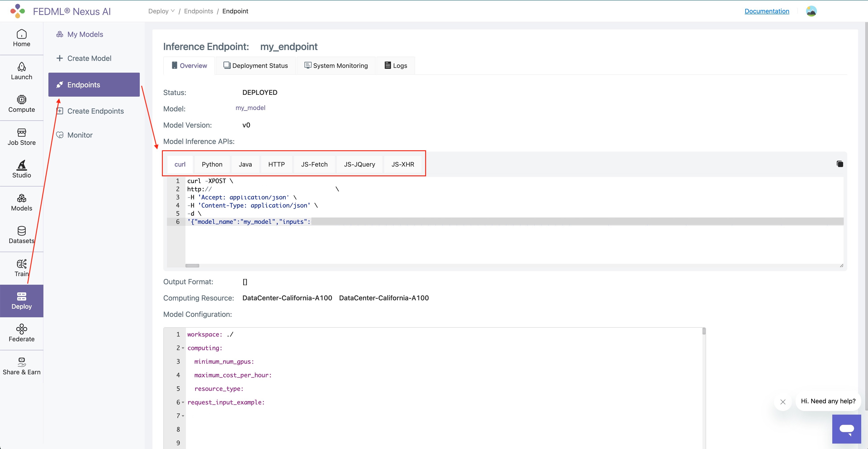Click the code box resize handle
This screenshot has height=449, width=868.
click(841, 266)
